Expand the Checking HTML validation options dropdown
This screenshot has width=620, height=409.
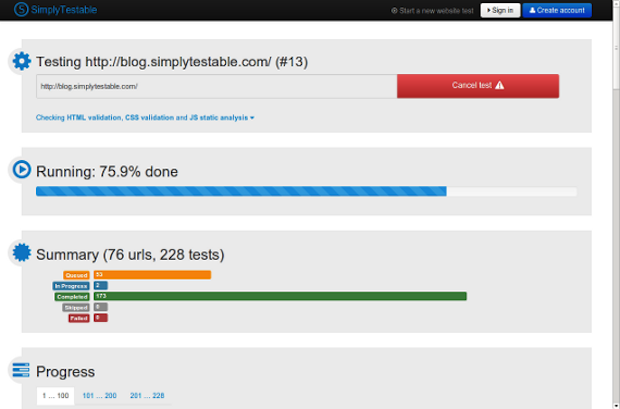[x=145, y=117]
